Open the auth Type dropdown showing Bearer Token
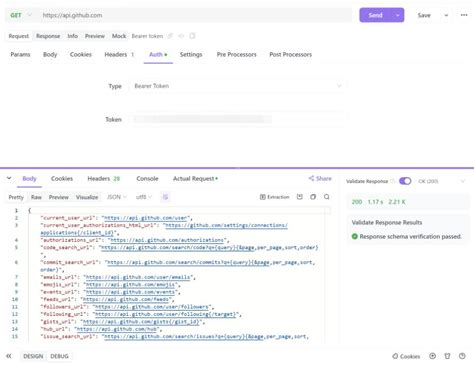This screenshot has height=365, width=474. point(237,86)
